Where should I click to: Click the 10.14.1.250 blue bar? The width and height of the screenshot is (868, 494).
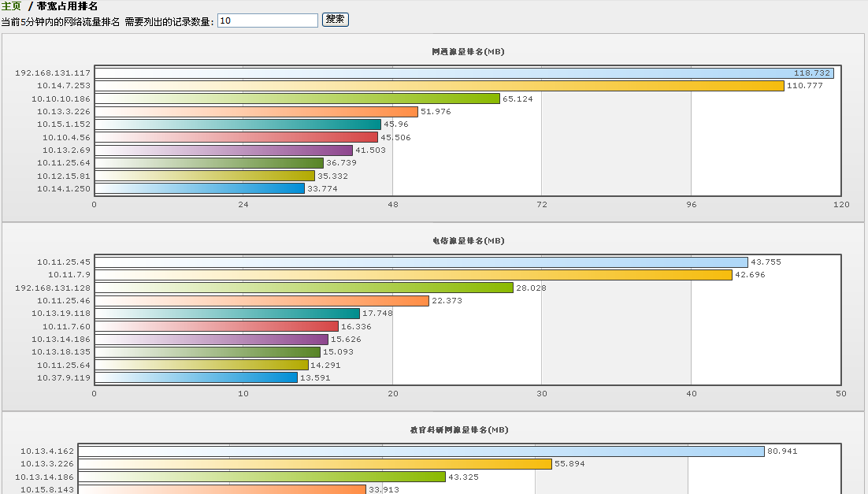[198, 189]
